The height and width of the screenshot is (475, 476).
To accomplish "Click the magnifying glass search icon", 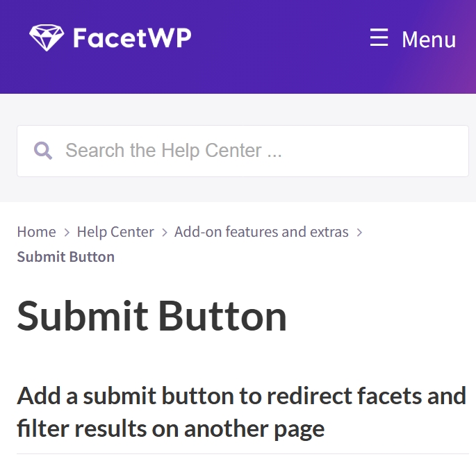I will [x=43, y=151].
